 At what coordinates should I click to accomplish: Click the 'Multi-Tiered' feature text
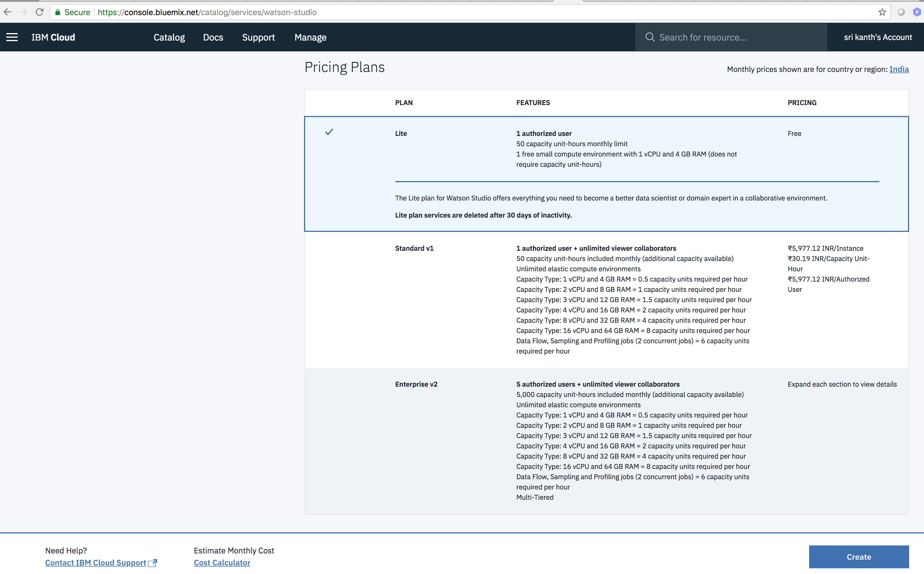(535, 497)
